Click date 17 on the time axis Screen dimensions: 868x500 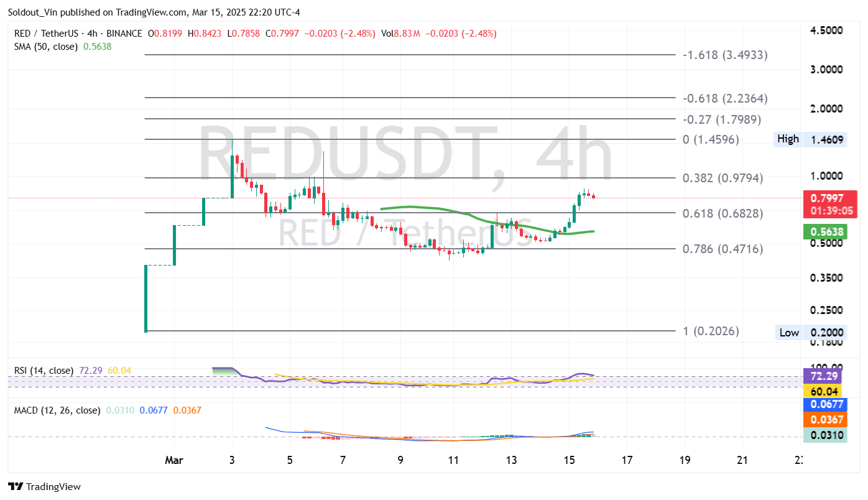[627, 460]
